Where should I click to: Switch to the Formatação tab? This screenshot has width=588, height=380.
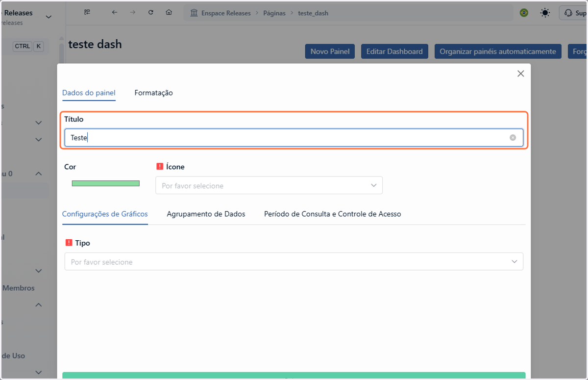coord(153,93)
